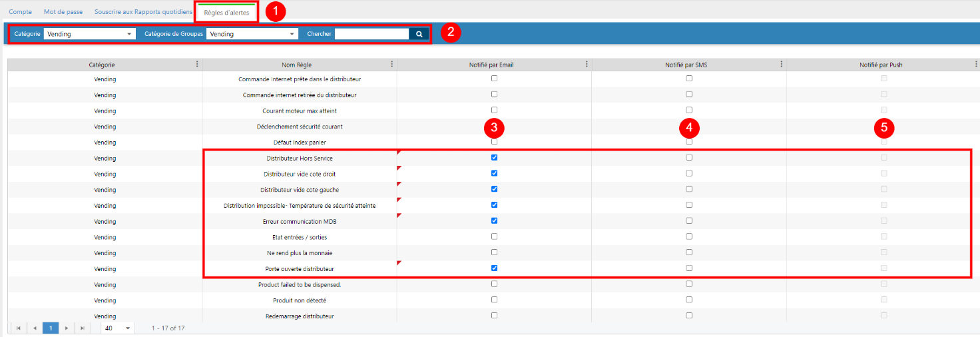980x337 pixels.
Task: Open the page size dropdown showing 40
Action: coord(118,328)
